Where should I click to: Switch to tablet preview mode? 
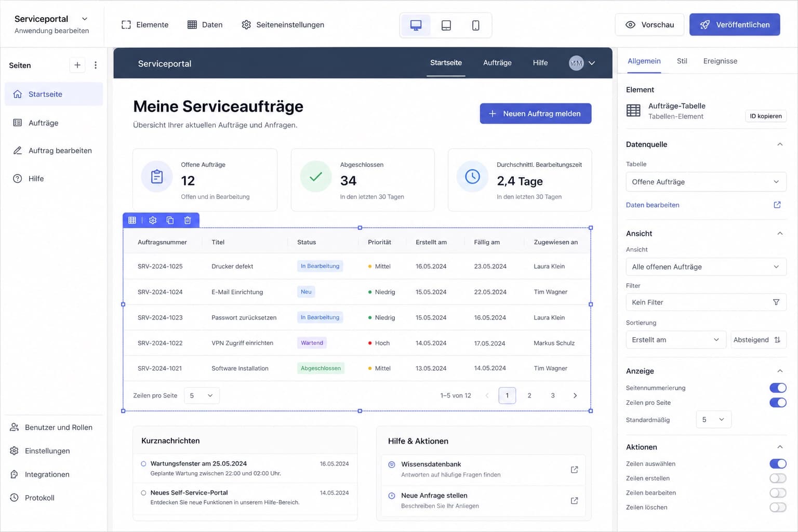[446, 25]
